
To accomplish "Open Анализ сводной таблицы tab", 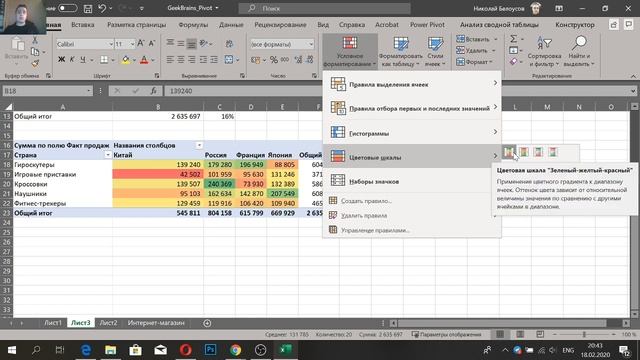I will tap(499, 24).
